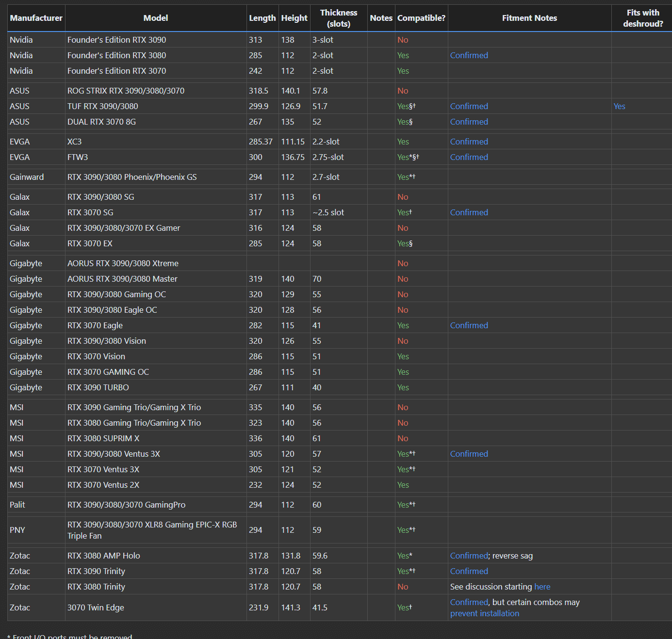Click the 'No' compatibility value for RTX 3080 Trinity
This screenshot has height=639, width=672.
403,587
